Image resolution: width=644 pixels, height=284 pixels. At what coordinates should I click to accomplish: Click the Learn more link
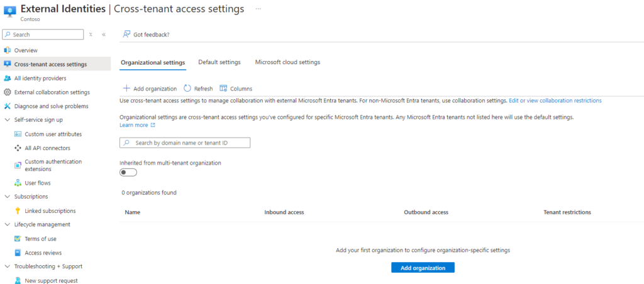pyautogui.click(x=133, y=125)
